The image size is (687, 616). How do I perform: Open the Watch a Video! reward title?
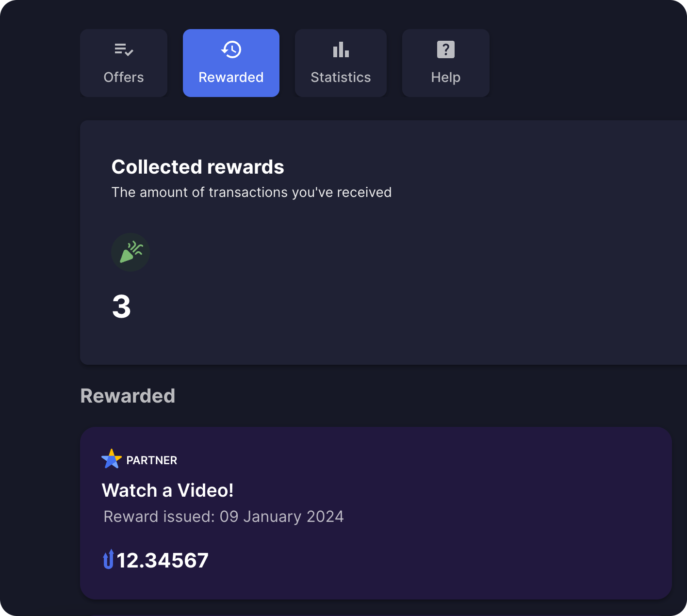click(x=167, y=490)
